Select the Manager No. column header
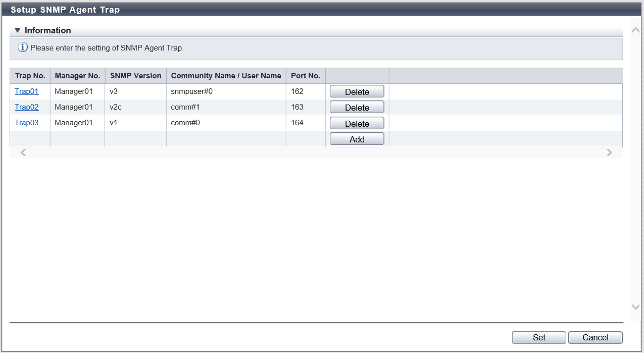644x353 pixels. point(77,76)
